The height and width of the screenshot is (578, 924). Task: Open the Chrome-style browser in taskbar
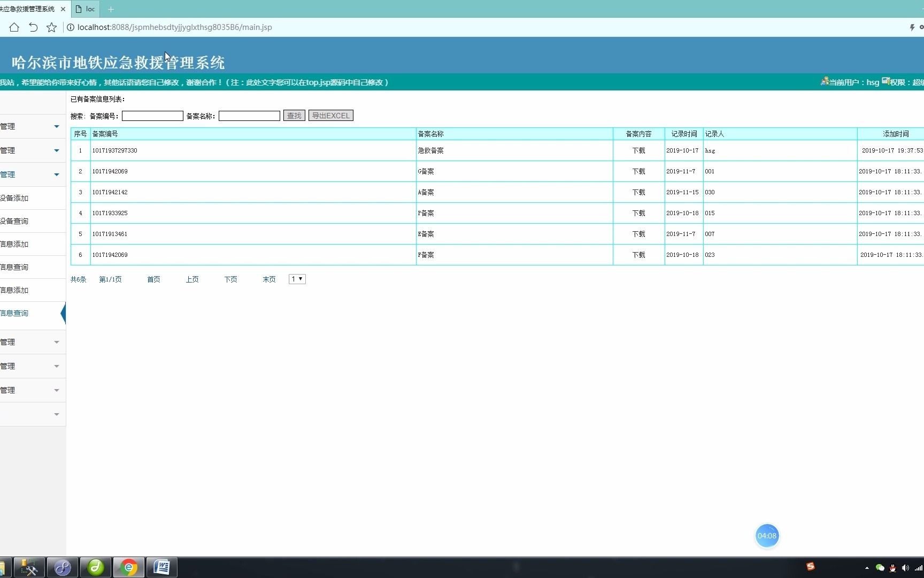(x=129, y=567)
